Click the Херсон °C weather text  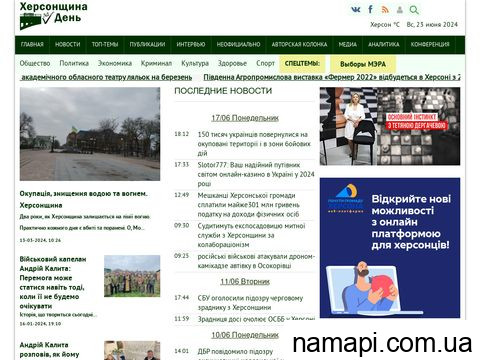pos(385,24)
